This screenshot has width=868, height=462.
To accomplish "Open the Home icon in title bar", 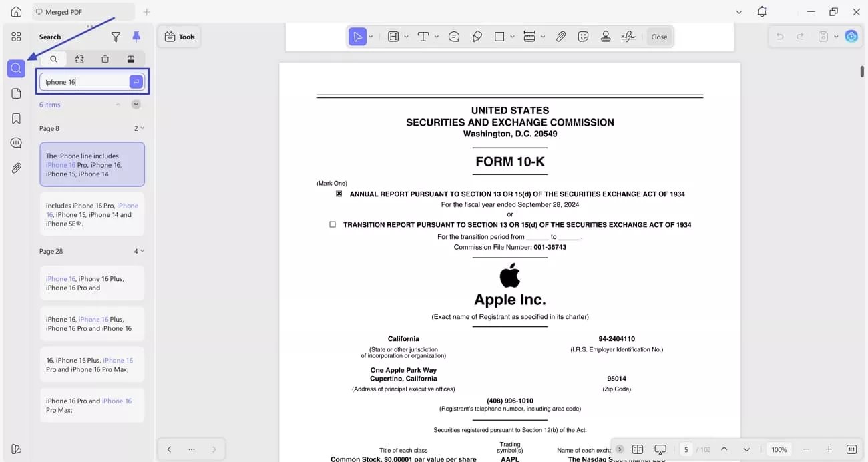I will point(16,12).
